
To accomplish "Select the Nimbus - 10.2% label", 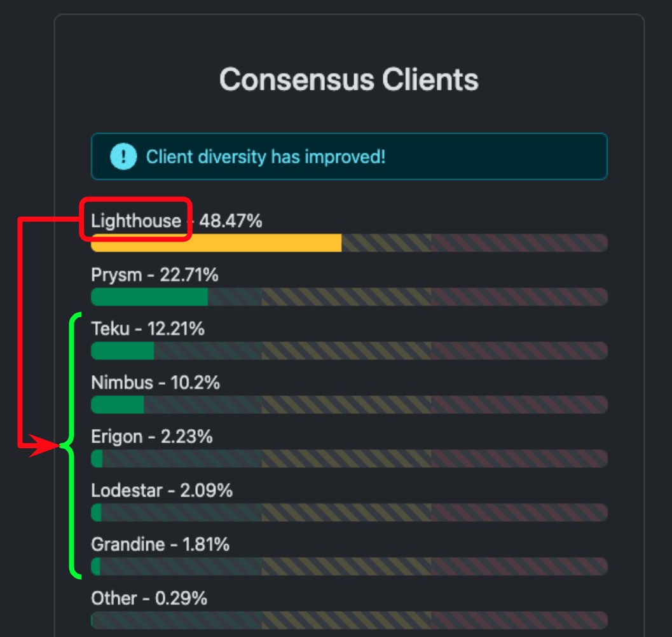I will tap(155, 383).
